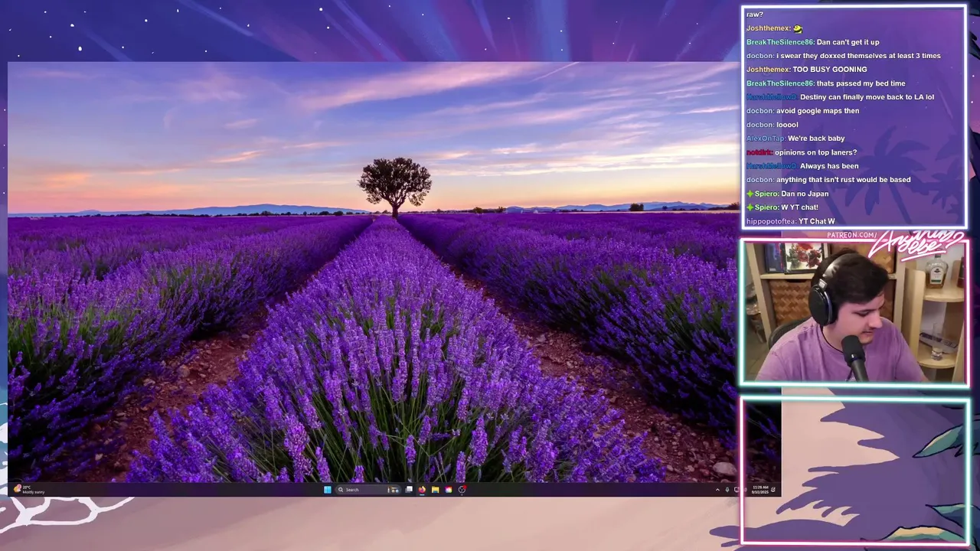Open the weather widget showing Mostly sunny
This screenshot has width=980, height=551.
pyautogui.click(x=29, y=490)
